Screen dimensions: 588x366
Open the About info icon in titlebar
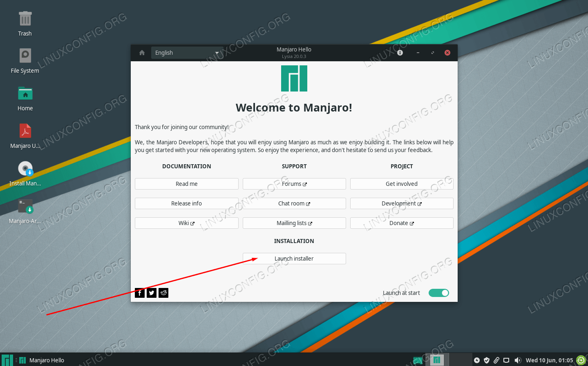pos(400,53)
